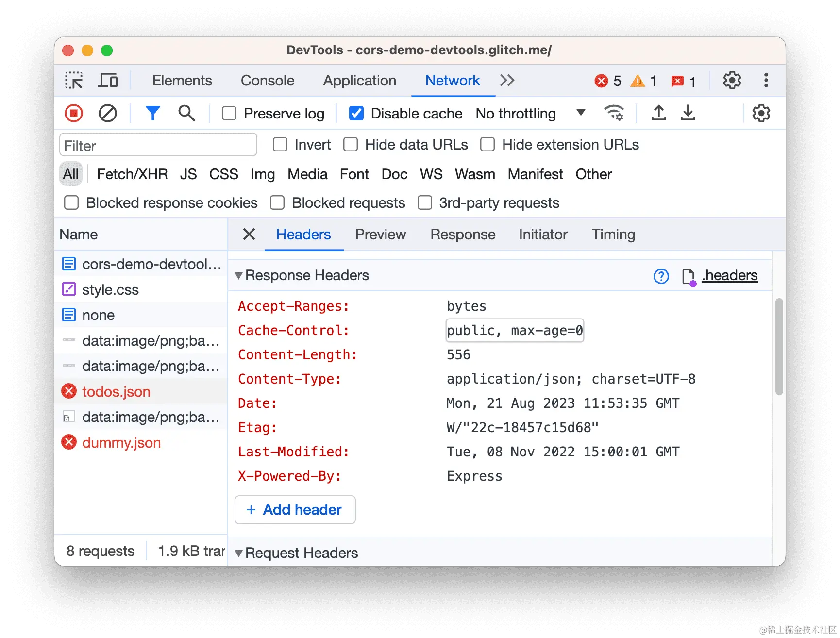840x638 pixels.
Task: Open network conditions panel
Action: [614, 113]
